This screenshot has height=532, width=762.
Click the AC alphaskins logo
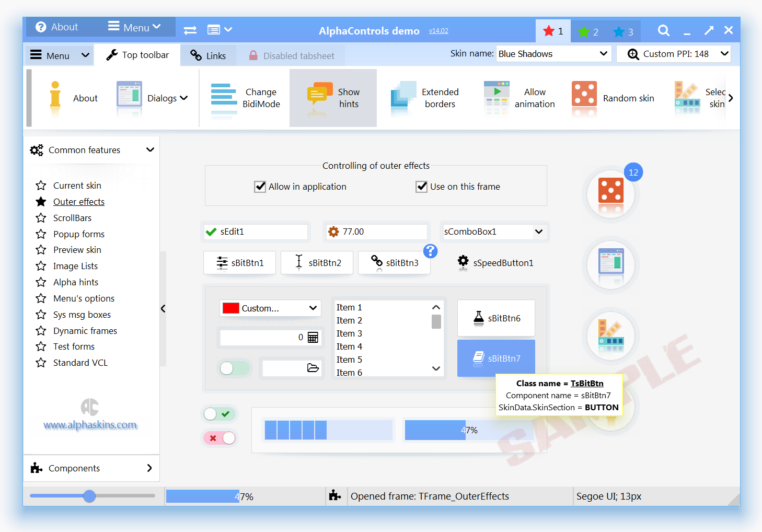coord(90,407)
